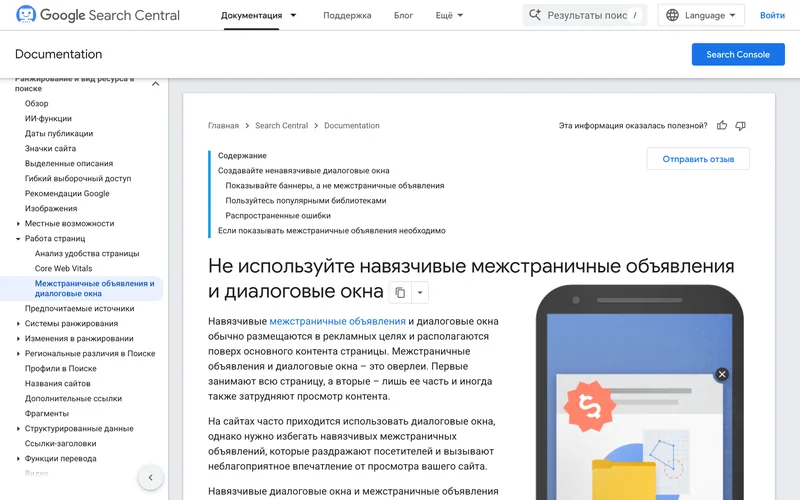The image size is (800, 500).
Task: Open Профили в Поиске item
Action: coord(61,368)
